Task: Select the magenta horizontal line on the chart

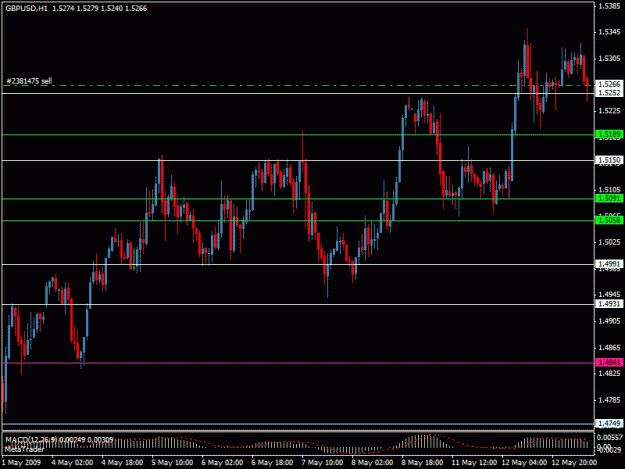Action: click(298, 363)
